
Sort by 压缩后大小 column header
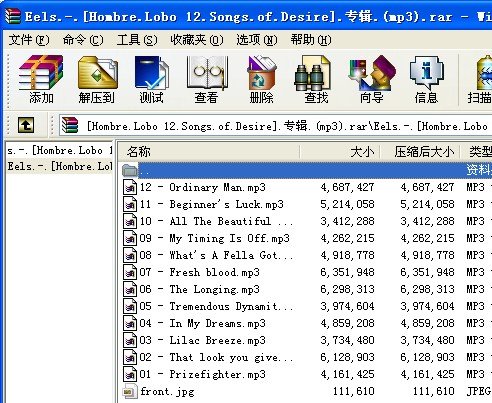pyautogui.click(x=420, y=152)
